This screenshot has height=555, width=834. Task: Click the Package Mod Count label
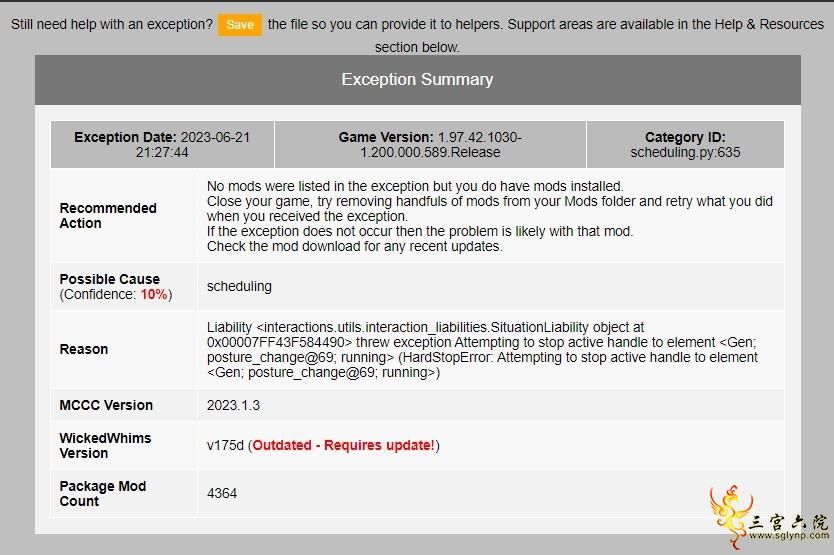pos(103,494)
